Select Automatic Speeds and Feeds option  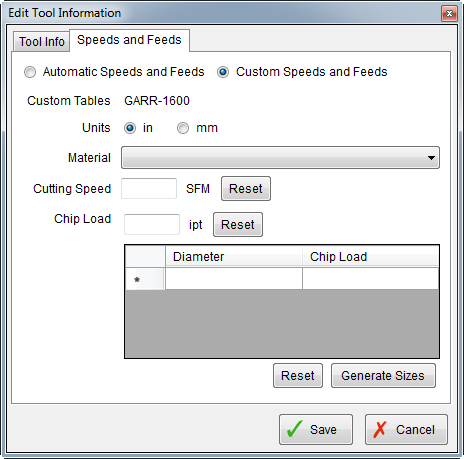tap(30, 72)
